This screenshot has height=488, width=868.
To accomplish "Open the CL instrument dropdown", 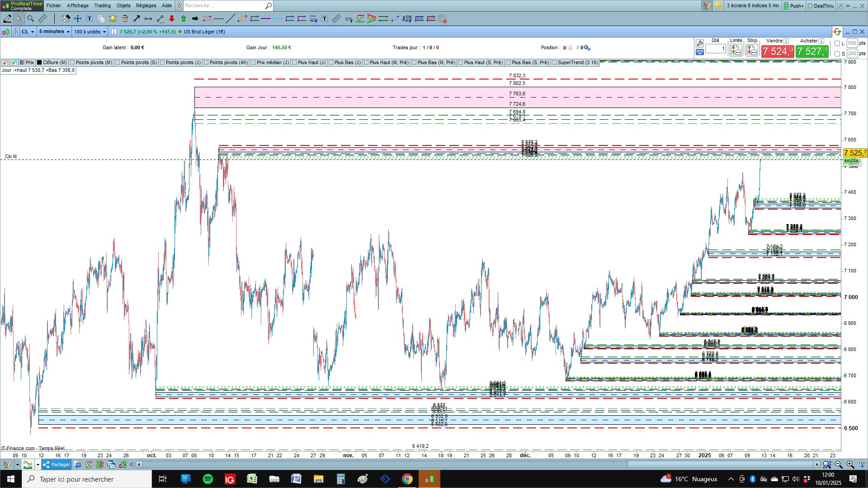I will pyautogui.click(x=28, y=32).
